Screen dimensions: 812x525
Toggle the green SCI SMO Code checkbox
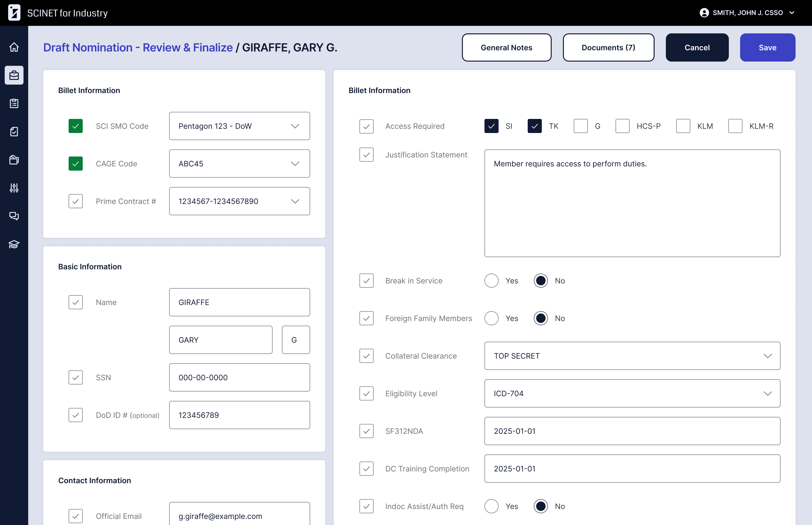pyautogui.click(x=76, y=126)
